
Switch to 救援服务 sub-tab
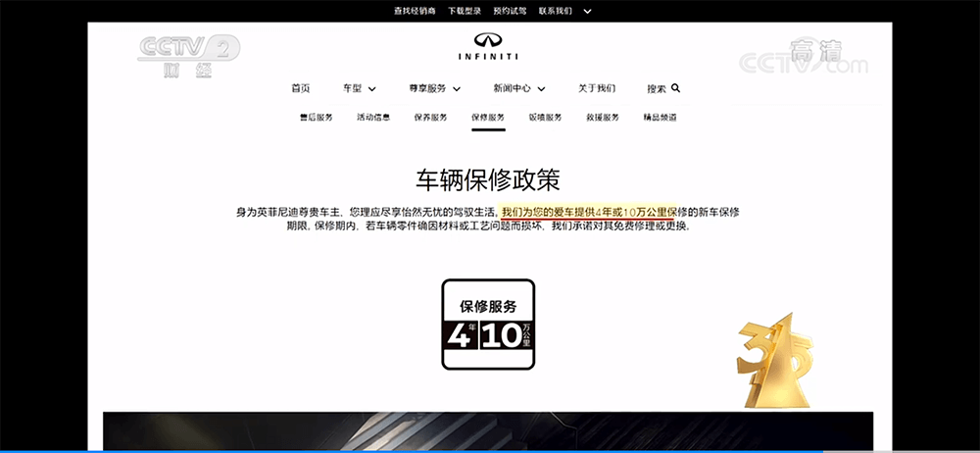(x=603, y=117)
